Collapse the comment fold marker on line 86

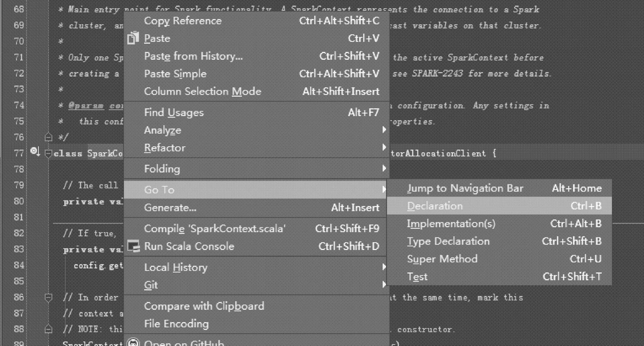[x=48, y=297]
